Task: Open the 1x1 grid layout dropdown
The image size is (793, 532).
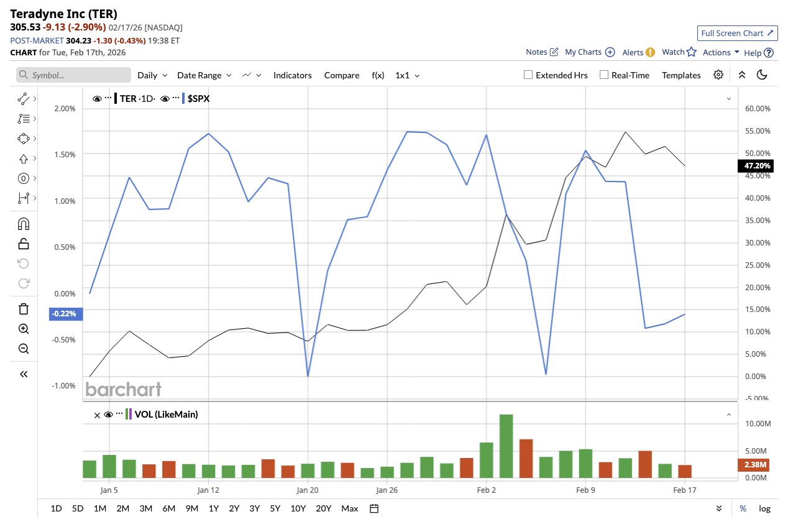Action: pos(408,75)
